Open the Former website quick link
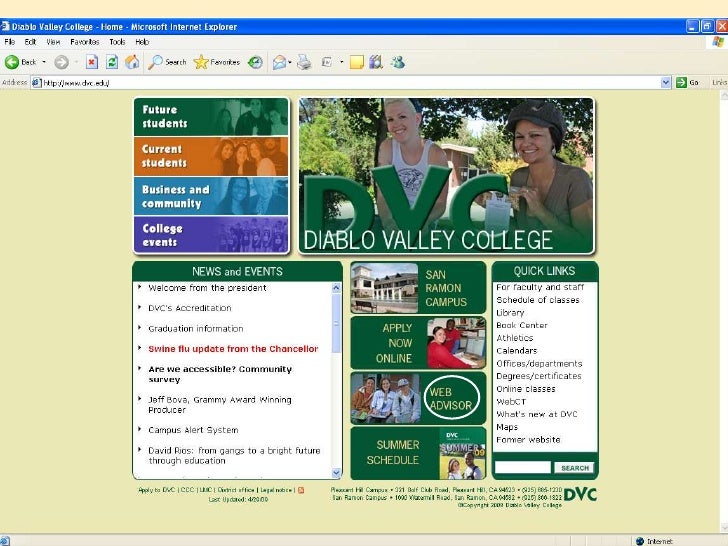Viewport: 728px width, 546px height. tap(528, 439)
